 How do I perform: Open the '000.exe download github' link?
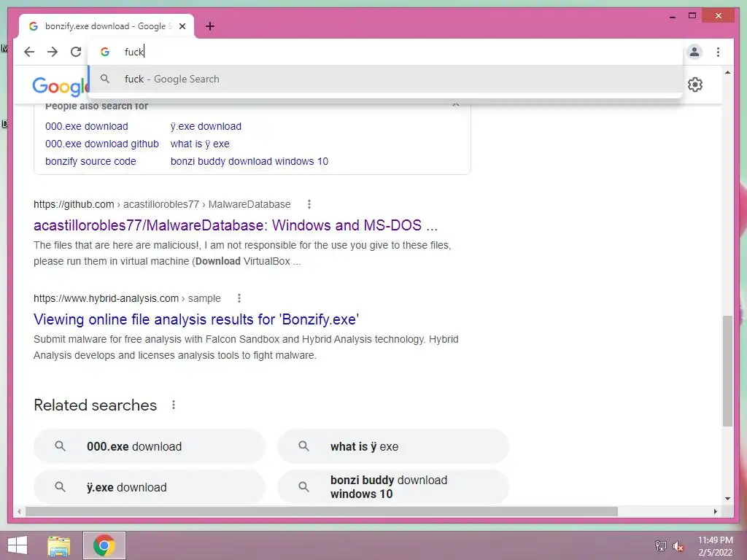click(102, 144)
